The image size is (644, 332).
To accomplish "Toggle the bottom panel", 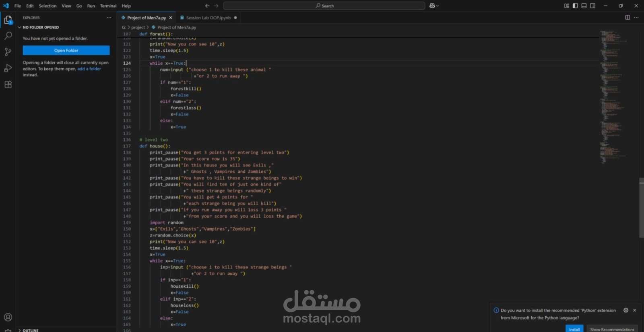I will point(584,6).
